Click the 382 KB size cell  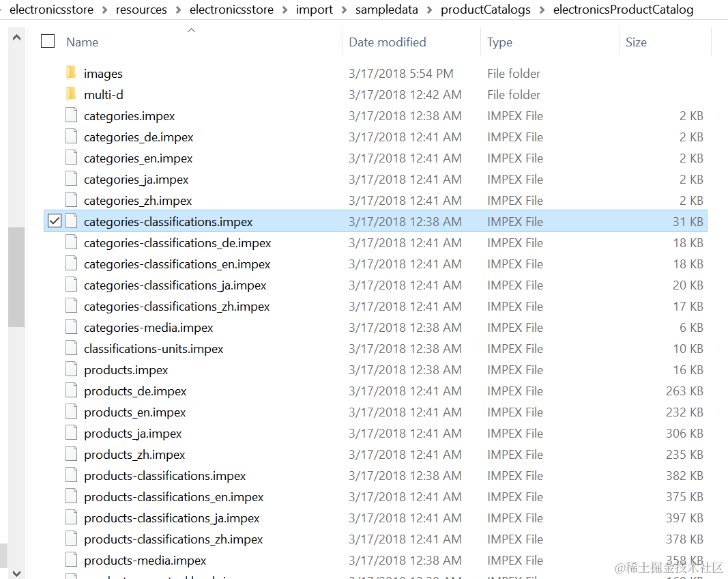pos(684,475)
